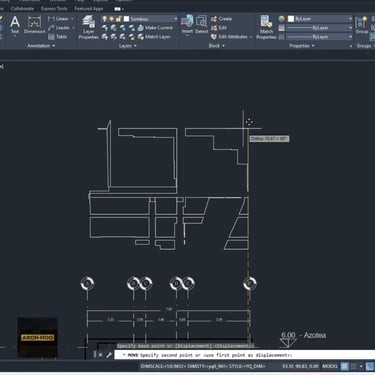
Task: Open the ByLayer color dropdown
Action: pyautogui.click(x=320, y=19)
